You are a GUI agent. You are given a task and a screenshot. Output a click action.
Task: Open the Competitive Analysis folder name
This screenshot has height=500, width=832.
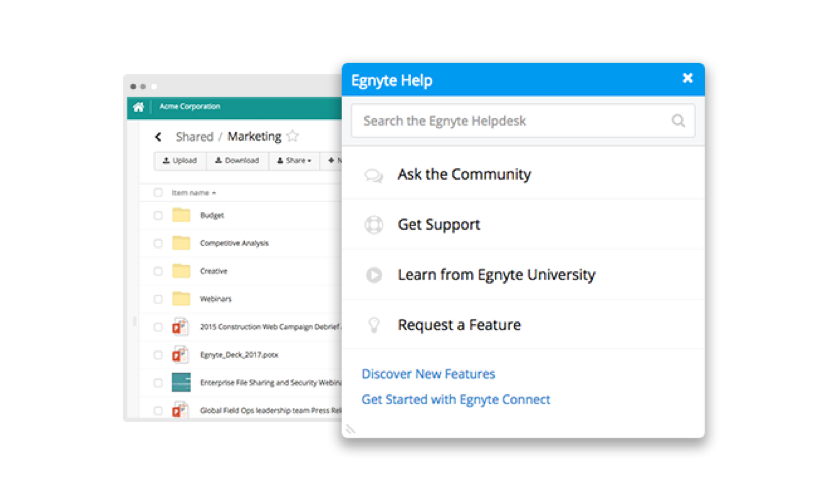(x=234, y=243)
